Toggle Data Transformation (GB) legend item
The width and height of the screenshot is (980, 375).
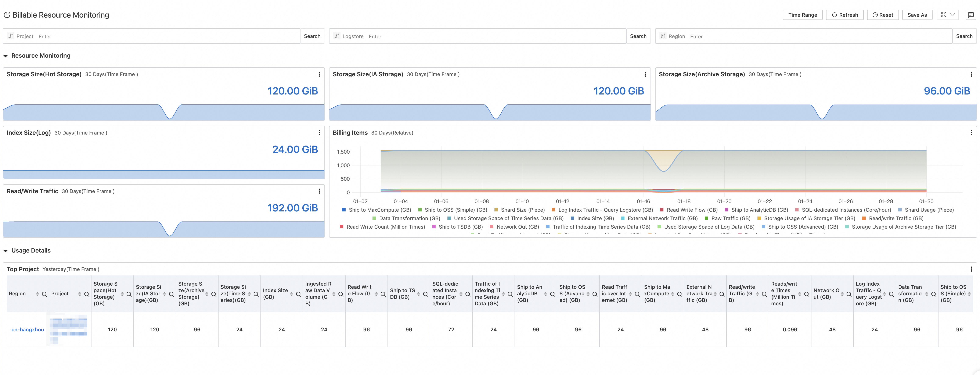406,218
